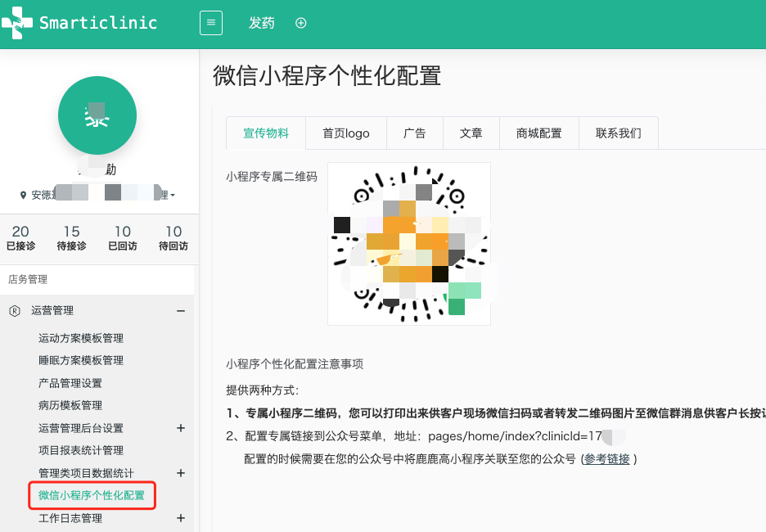Click the 微信小程序个性化配置 page heading
Screen dimensions: 766x532
coord(327,76)
